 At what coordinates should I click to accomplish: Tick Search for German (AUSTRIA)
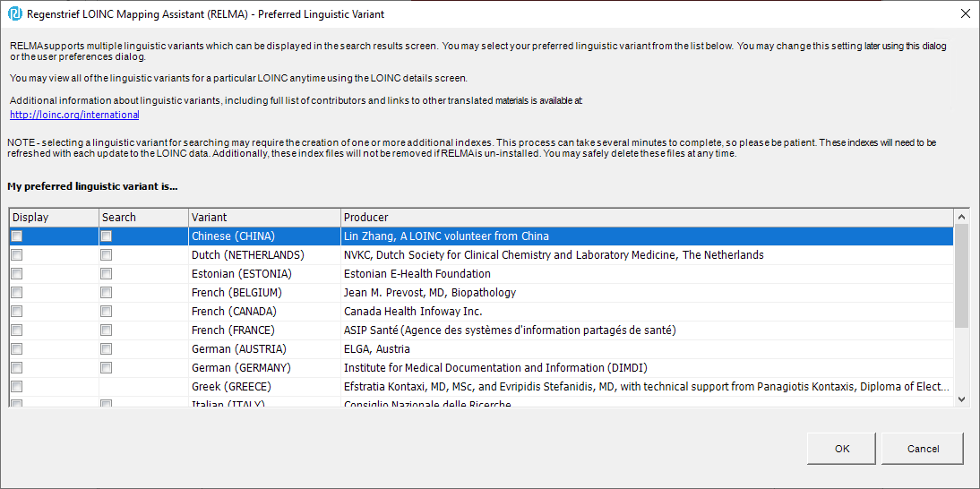coord(107,348)
